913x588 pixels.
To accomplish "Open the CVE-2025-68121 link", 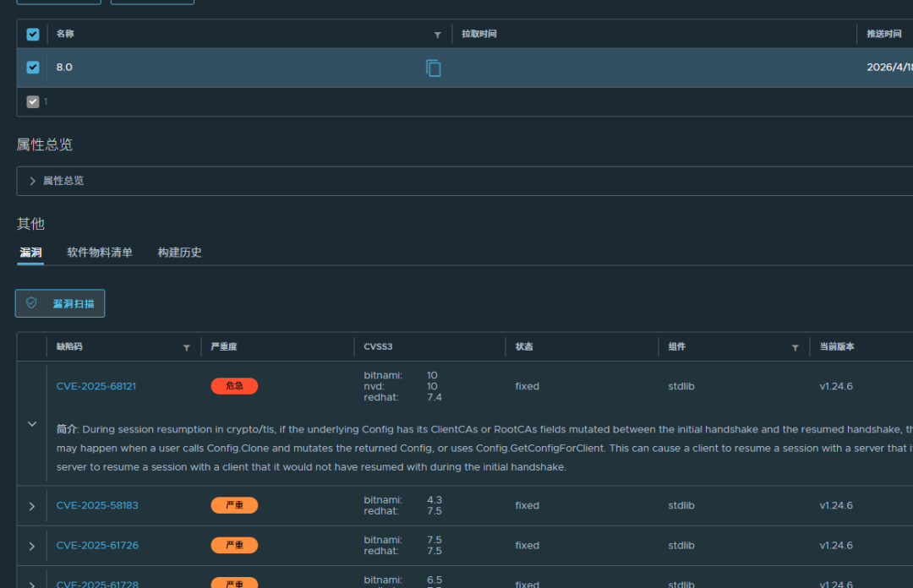I will pyautogui.click(x=96, y=386).
